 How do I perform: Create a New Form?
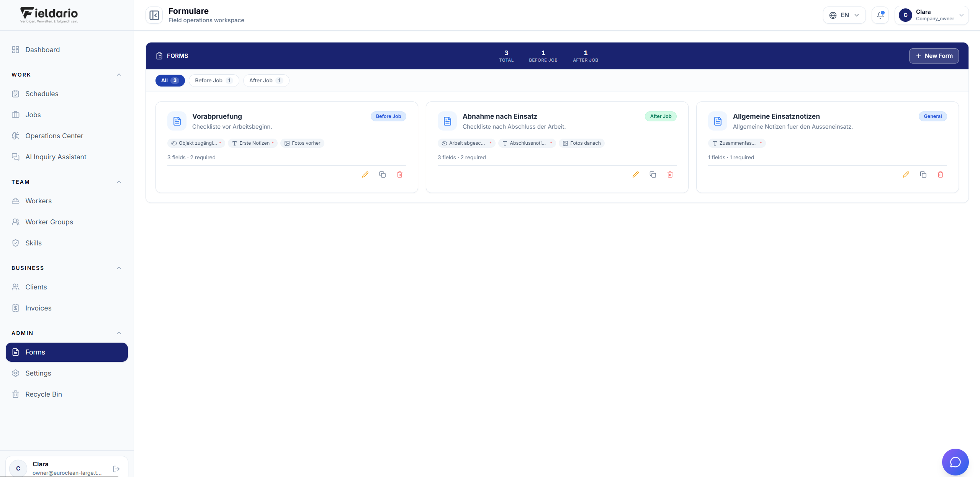[934, 56]
